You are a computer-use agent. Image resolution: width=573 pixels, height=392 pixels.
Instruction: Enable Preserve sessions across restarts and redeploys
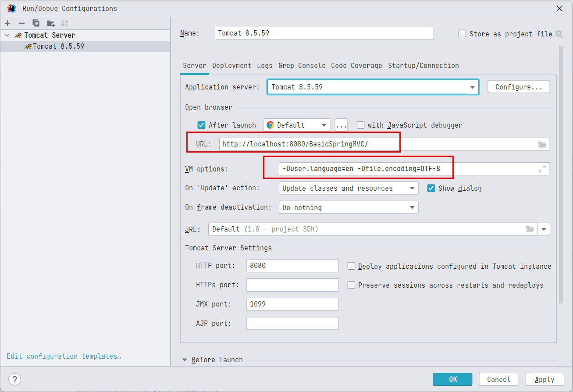point(351,285)
